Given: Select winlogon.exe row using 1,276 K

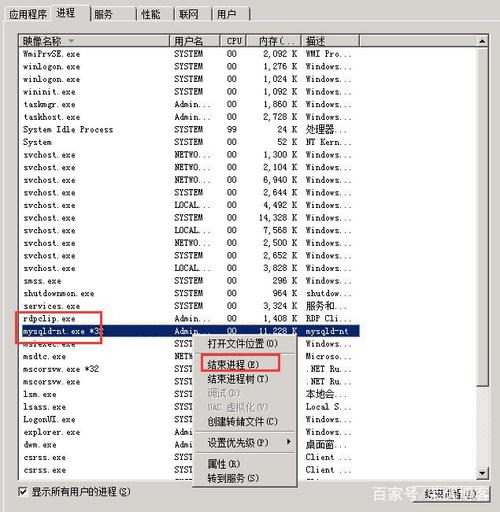Looking at the screenshot, I should (x=189, y=66).
